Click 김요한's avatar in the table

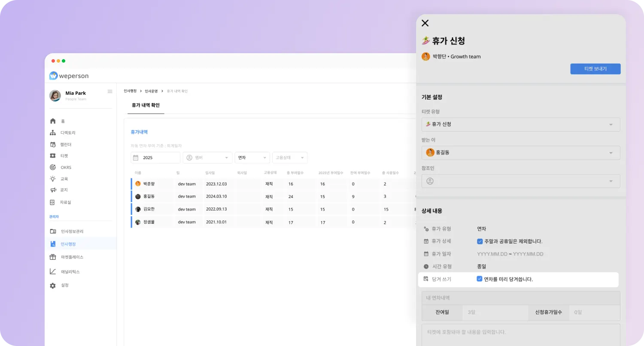pyautogui.click(x=138, y=209)
